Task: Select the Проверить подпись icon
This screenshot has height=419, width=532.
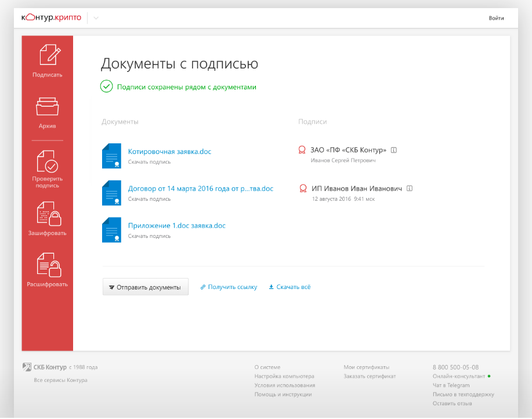Action: (x=48, y=161)
